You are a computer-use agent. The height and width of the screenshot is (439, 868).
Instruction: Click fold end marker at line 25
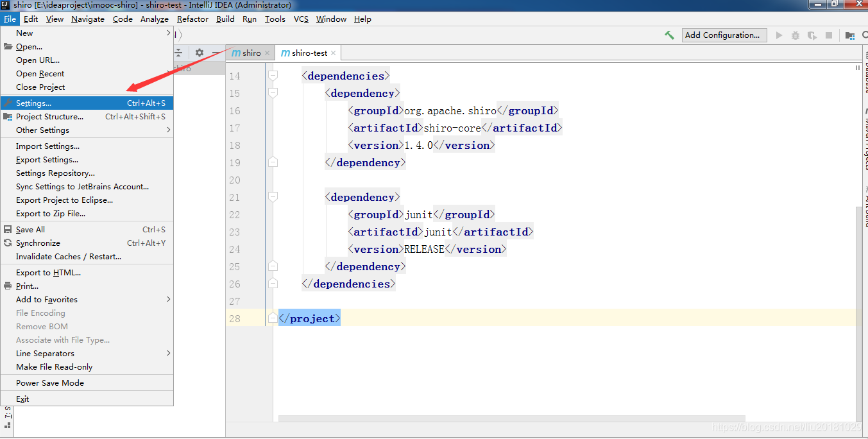(x=273, y=266)
